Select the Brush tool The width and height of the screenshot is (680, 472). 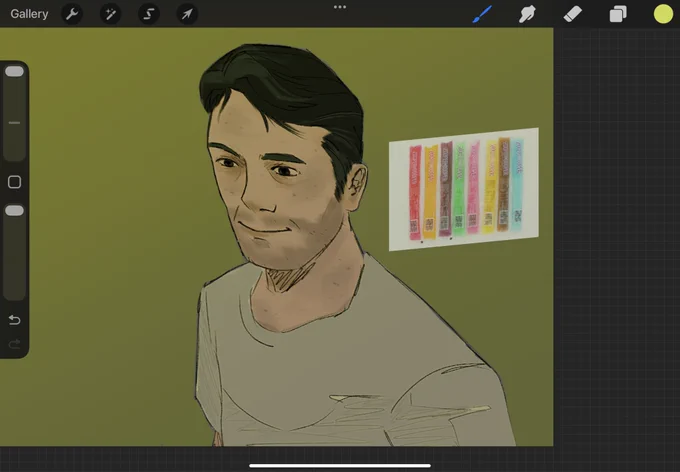[x=482, y=14]
